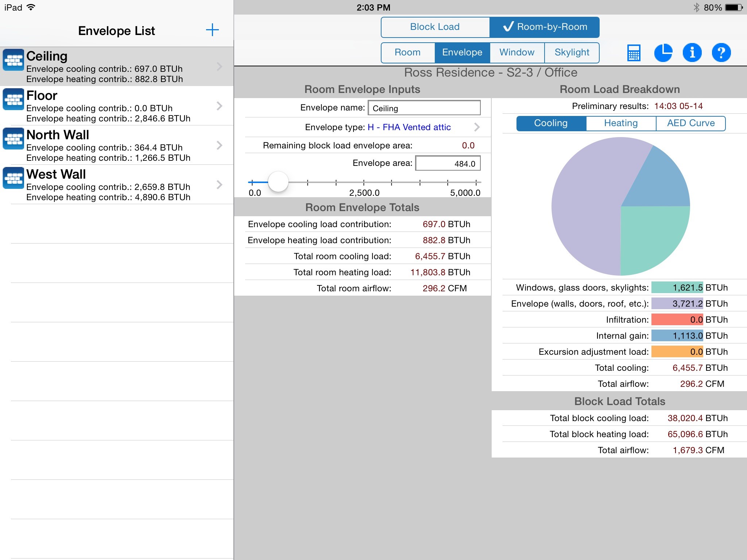Tap the Ceiling row brick icon

(13, 60)
